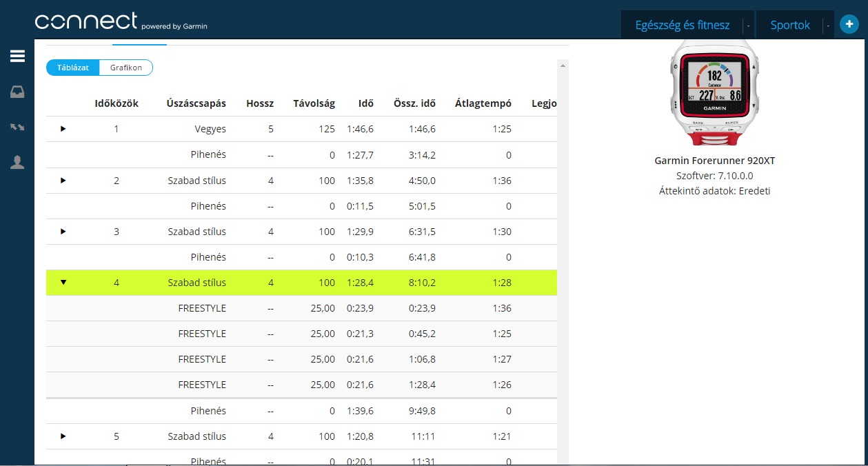Image resolution: width=868 pixels, height=466 pixels.
Task: Click the 4:50,0 total time cell
Action: [x=422, y=181]
